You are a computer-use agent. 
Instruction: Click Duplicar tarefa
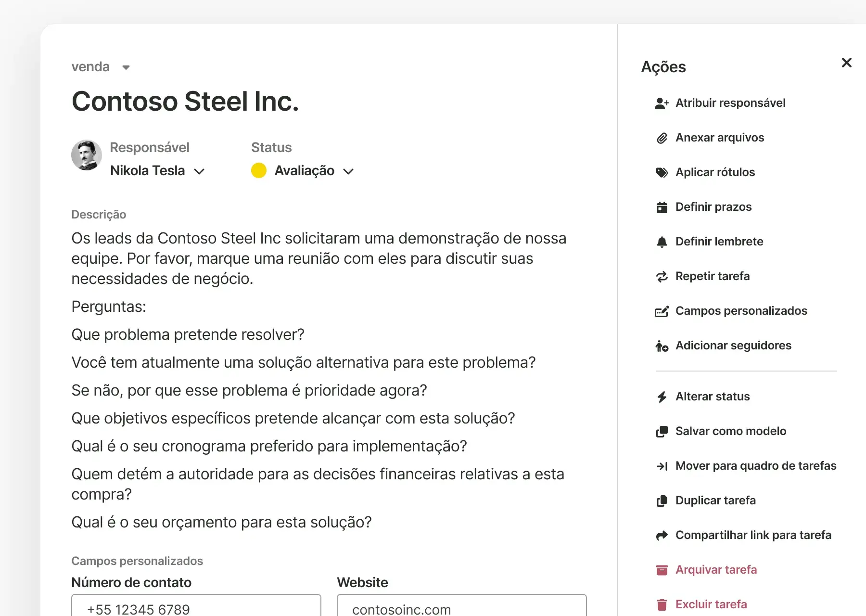715,500
